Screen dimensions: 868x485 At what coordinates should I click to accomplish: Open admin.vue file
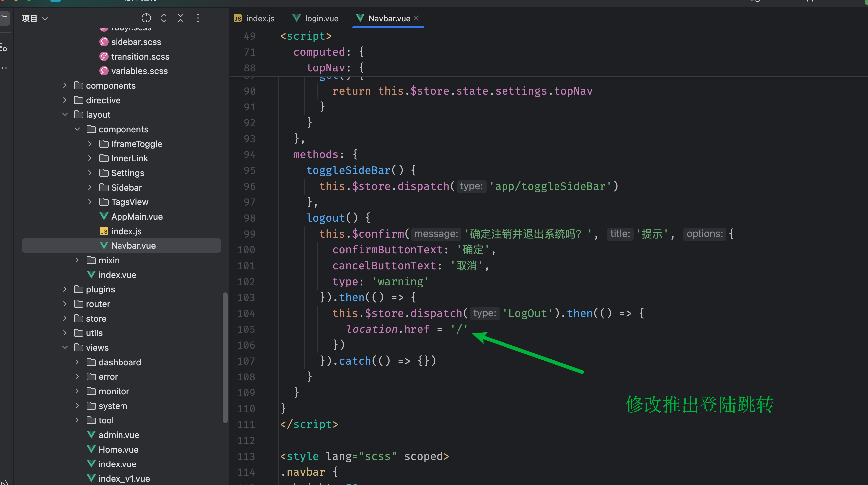pos(119,435)
